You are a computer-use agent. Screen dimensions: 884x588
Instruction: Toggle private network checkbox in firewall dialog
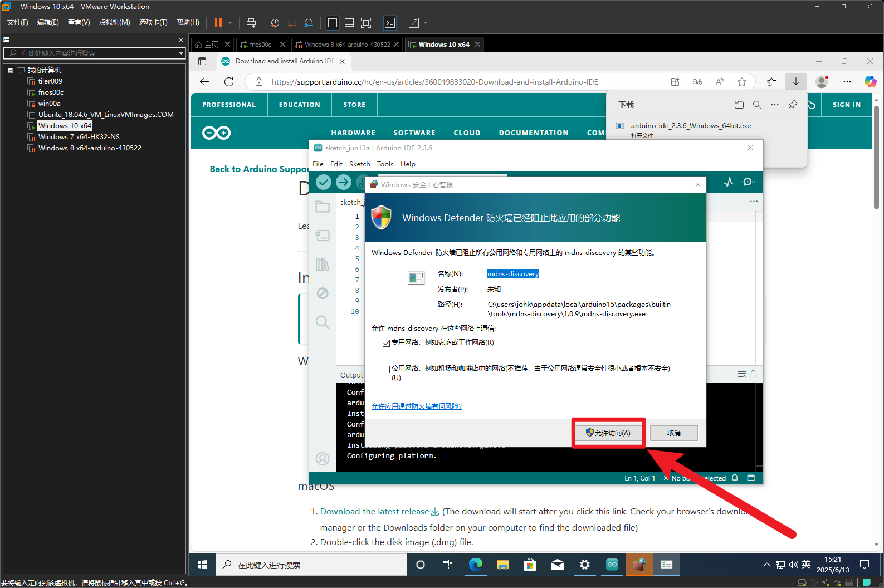point(386,343)
